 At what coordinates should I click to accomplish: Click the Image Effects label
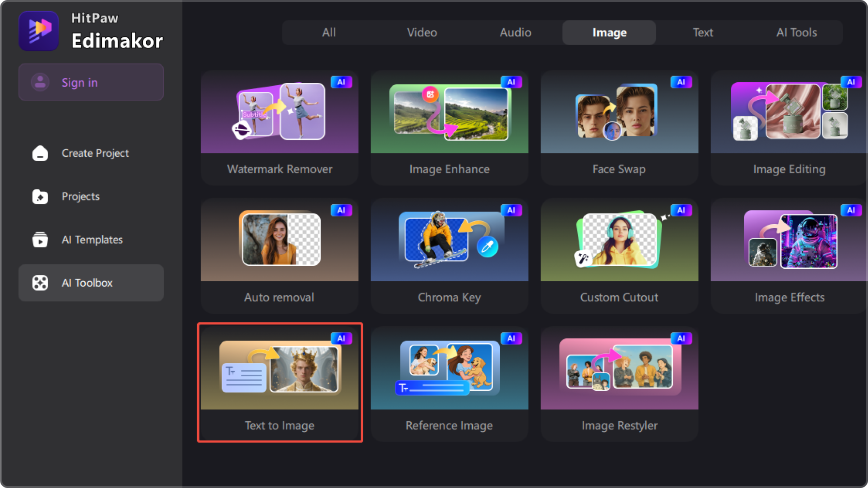click(x=790, y=297)
